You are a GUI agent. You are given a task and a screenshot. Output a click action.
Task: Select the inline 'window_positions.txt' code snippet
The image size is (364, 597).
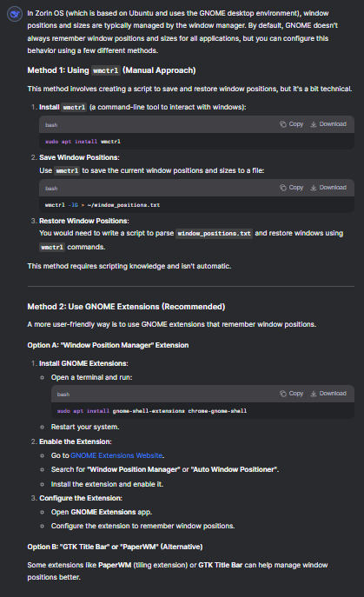pyautogui.click(x=215, y=234)
